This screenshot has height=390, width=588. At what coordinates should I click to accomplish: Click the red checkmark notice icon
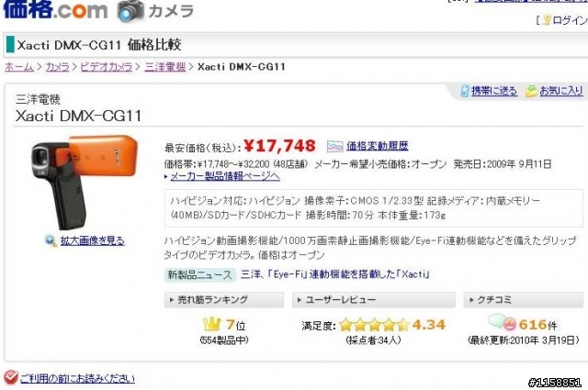(x=11, y=378)
